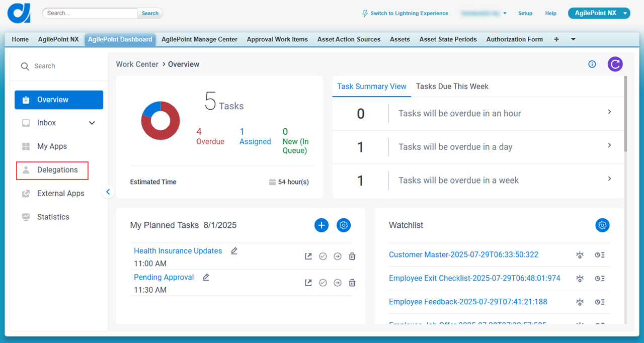Open Watchlist settings gear
This screenshot has width=644, height=343.
[602, 225]
